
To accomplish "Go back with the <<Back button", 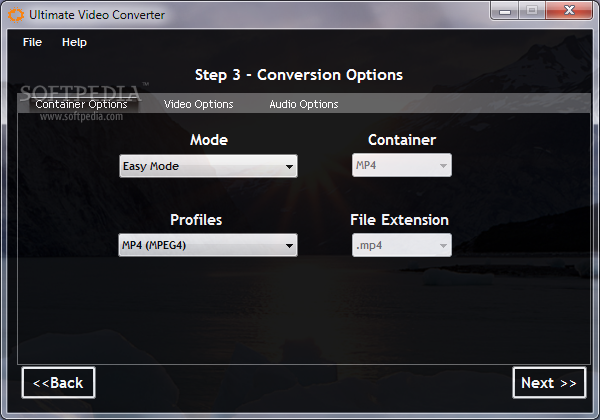I will (58, 383).
